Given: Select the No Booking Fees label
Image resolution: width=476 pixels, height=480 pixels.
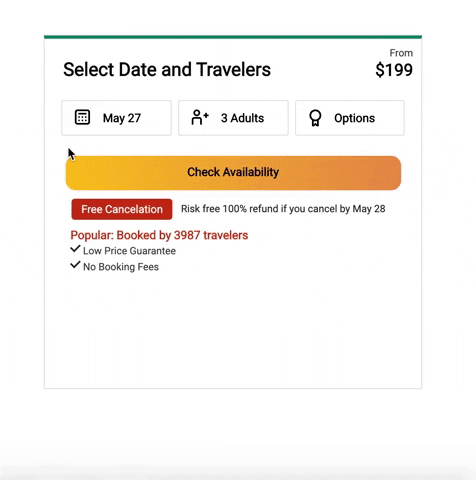Looking at the screenshot, I should (121, 267).
